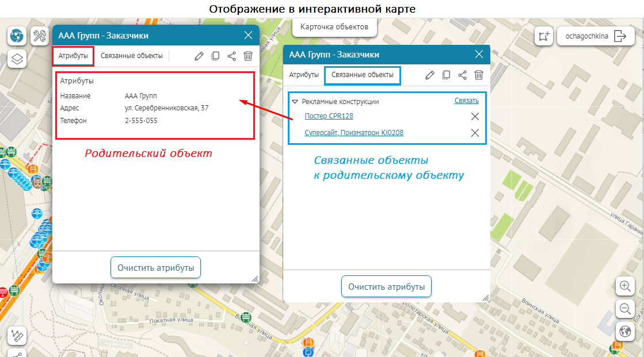
Task: Click the logout icon next to ochagochkina
Action: (x=620, y=36)
